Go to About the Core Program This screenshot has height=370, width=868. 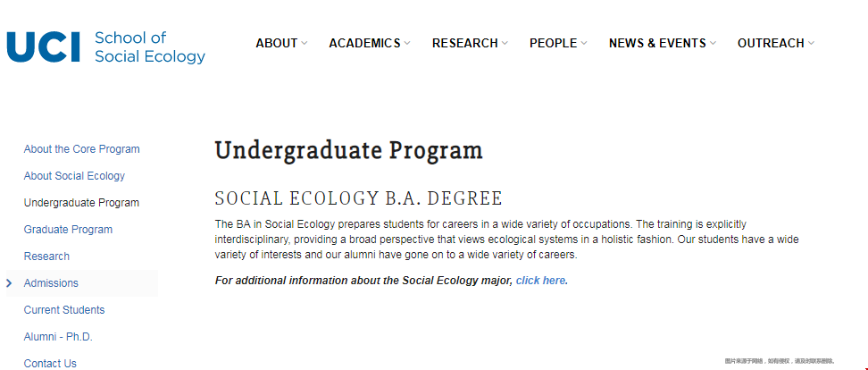(x=81, y=149)
